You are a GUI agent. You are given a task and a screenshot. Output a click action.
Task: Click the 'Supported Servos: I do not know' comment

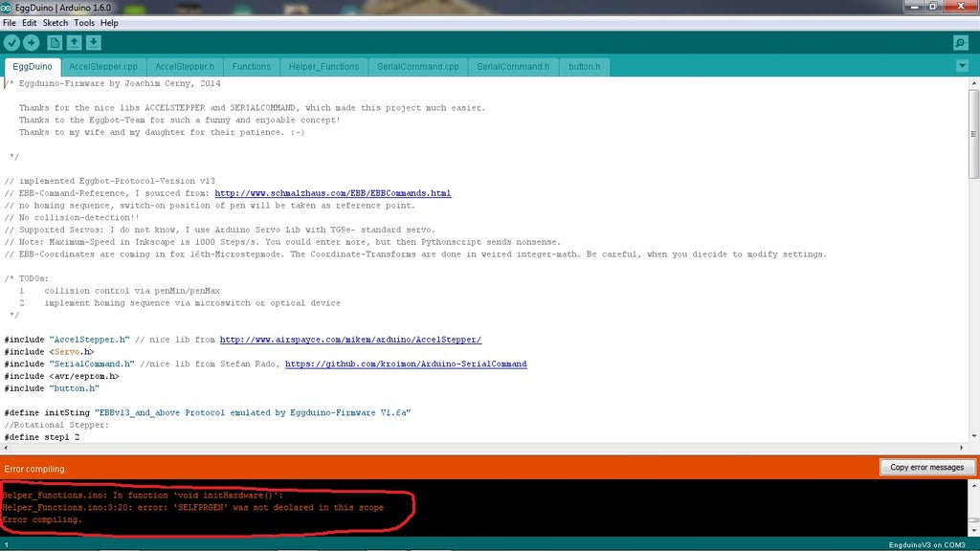click(219, 230)
